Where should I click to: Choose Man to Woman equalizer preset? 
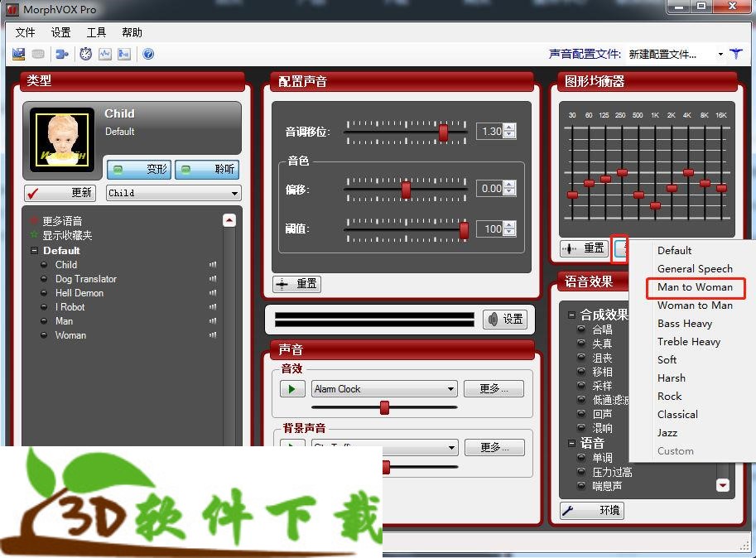point(695,287)
